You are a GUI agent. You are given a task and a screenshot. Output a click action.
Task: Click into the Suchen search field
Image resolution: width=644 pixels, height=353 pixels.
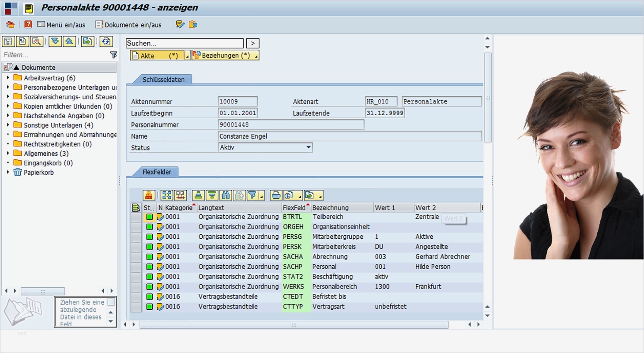(x=185, y=43)
